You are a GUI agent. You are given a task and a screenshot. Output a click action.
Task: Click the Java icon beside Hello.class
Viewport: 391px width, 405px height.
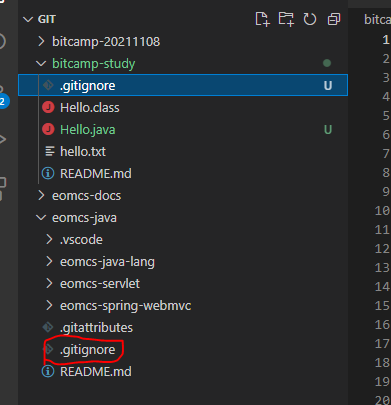[48, 108]
